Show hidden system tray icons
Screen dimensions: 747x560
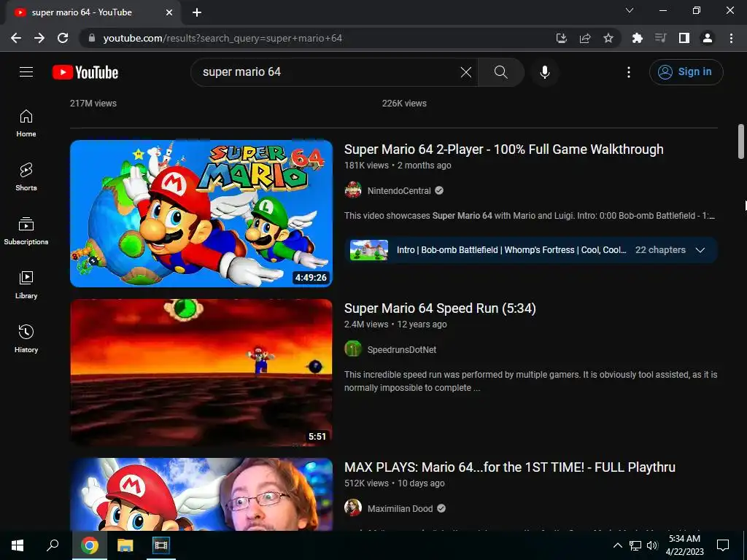[617, 545]
